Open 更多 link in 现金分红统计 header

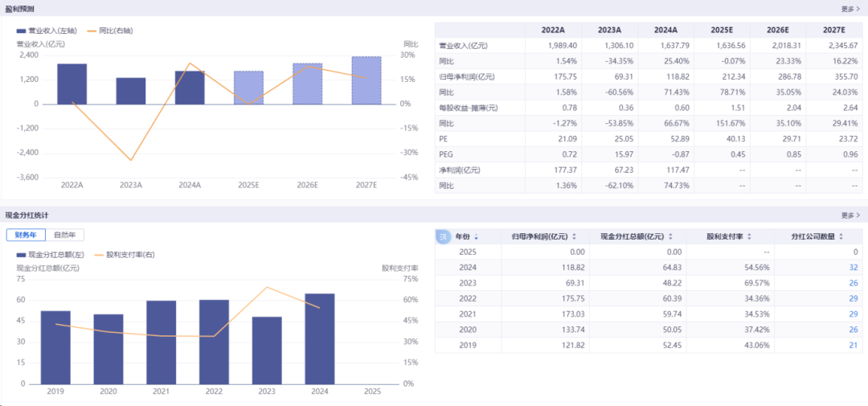tap(850, 215)
